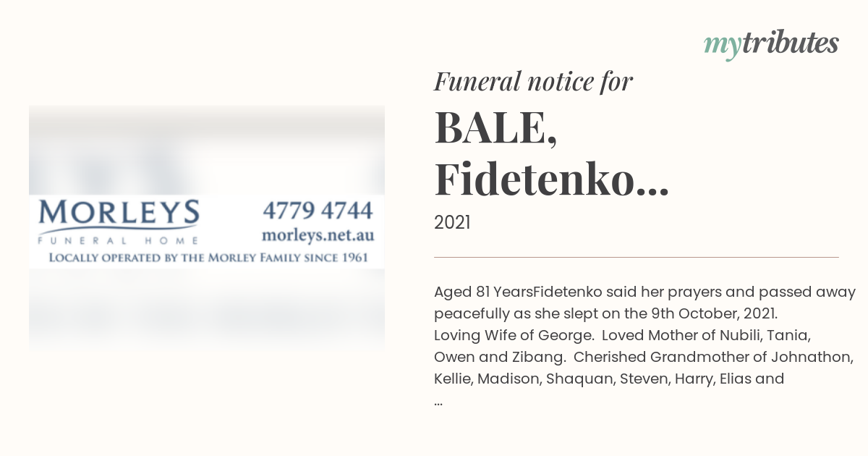This screenshot has height=456, width=868.
Task: Click the year 2021 text
Action: click(x=452, y=223)
